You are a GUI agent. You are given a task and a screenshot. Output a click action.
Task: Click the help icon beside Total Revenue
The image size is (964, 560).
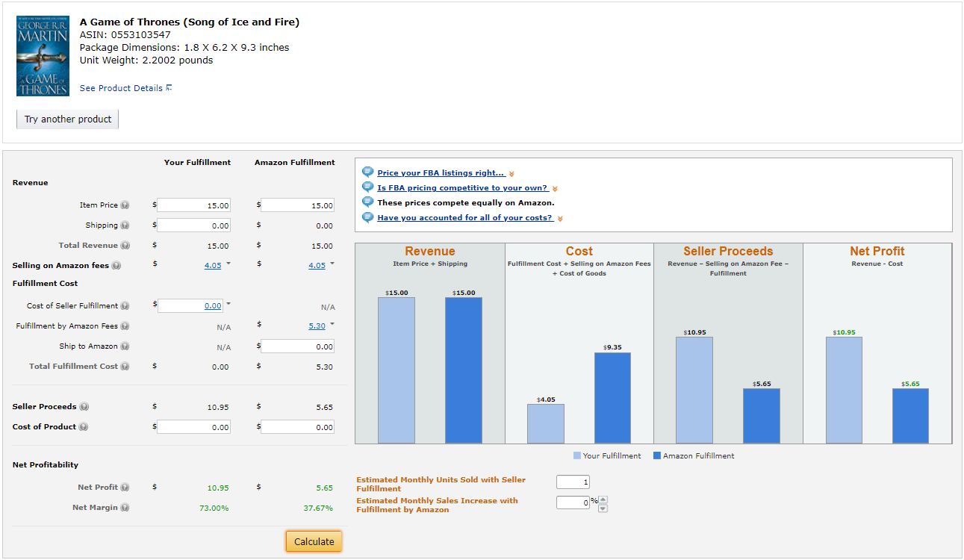125,246
